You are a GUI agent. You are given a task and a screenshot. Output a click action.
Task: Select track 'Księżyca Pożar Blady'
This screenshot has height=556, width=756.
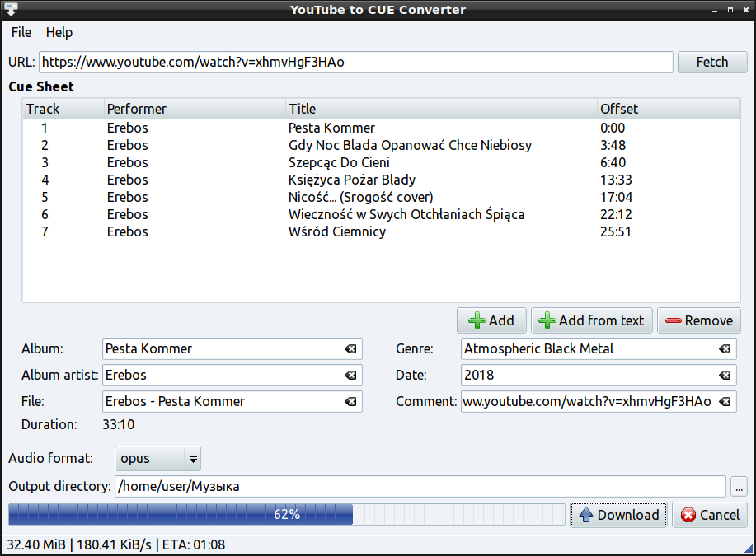click(x=381, y=180)
